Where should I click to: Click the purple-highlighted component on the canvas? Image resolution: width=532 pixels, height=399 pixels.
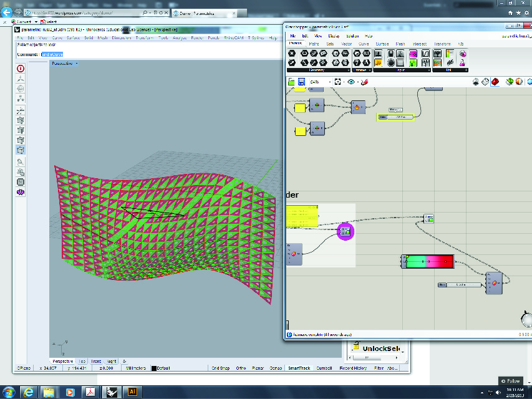pos(346,232)
